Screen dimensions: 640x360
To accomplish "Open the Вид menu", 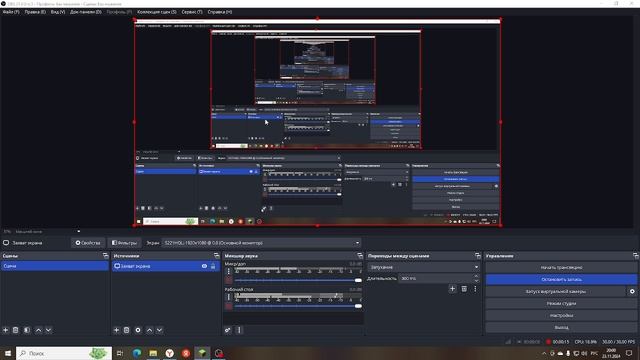I will pos(58,12).
